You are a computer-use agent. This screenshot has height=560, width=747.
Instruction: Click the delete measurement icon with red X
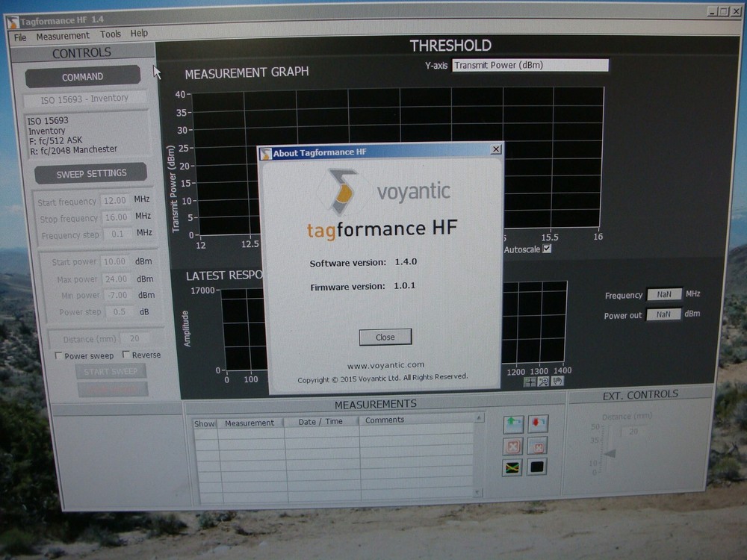[x=513, y=447]
